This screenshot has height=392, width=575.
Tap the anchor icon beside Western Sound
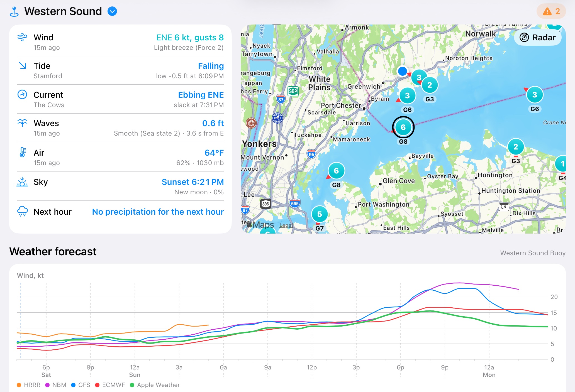click(14, 12)
